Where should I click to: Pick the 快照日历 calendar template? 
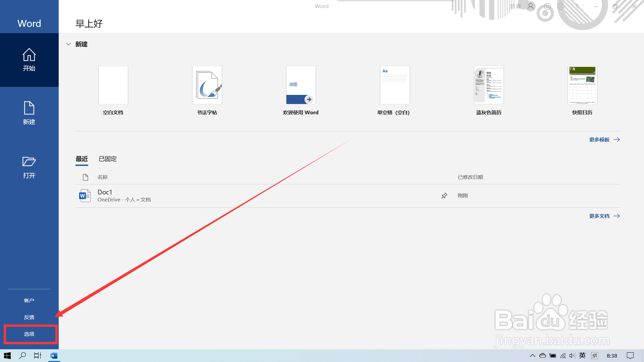coord(582,90)
